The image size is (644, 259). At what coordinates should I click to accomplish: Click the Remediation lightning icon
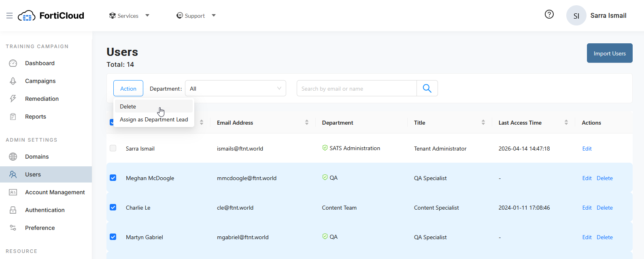pyautogui.click(x=13, y=99)
